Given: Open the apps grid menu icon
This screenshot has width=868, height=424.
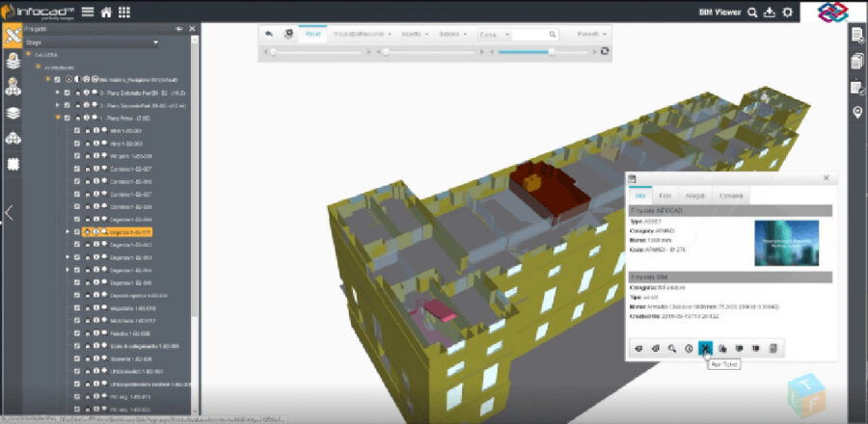Looking at the screenshot, I should 124,13.
